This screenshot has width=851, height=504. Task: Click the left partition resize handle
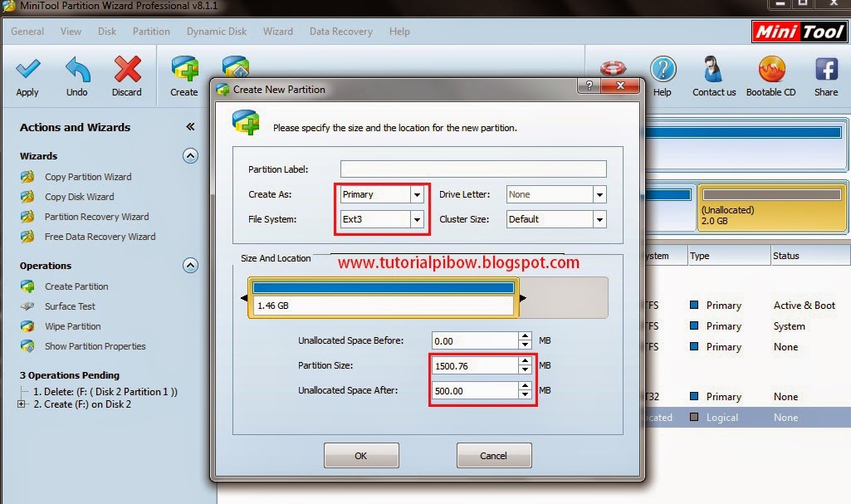[244, 298]
